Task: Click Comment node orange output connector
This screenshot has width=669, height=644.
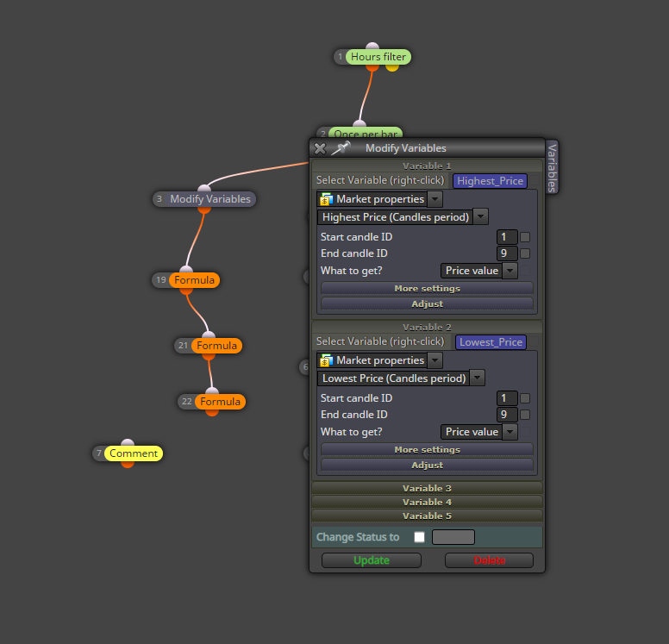Action: click(127, 464)
